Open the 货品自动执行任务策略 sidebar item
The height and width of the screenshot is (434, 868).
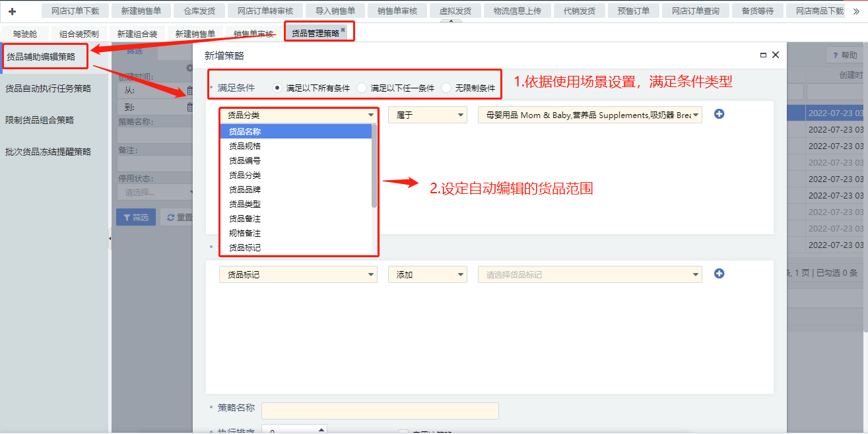click(48, 88)
